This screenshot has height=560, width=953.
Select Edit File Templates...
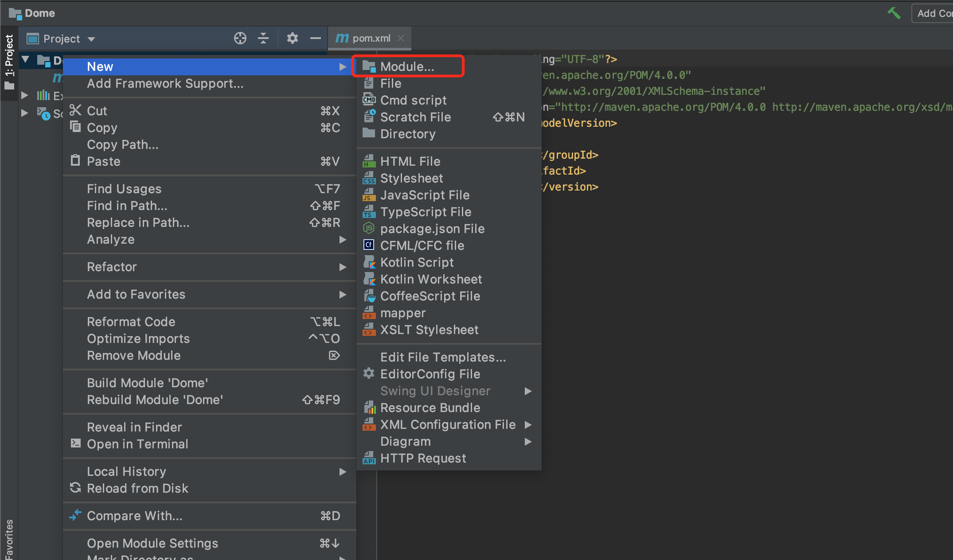(x=449, y=357)
